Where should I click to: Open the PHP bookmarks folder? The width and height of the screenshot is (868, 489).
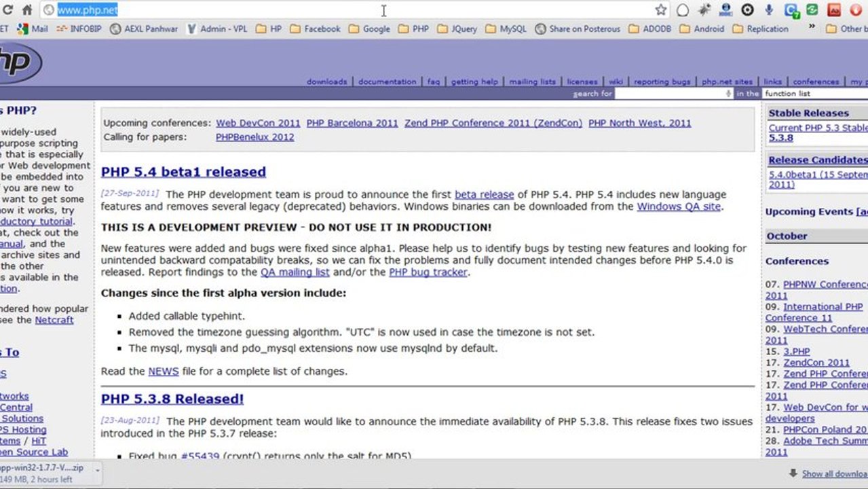pos(413,29)
